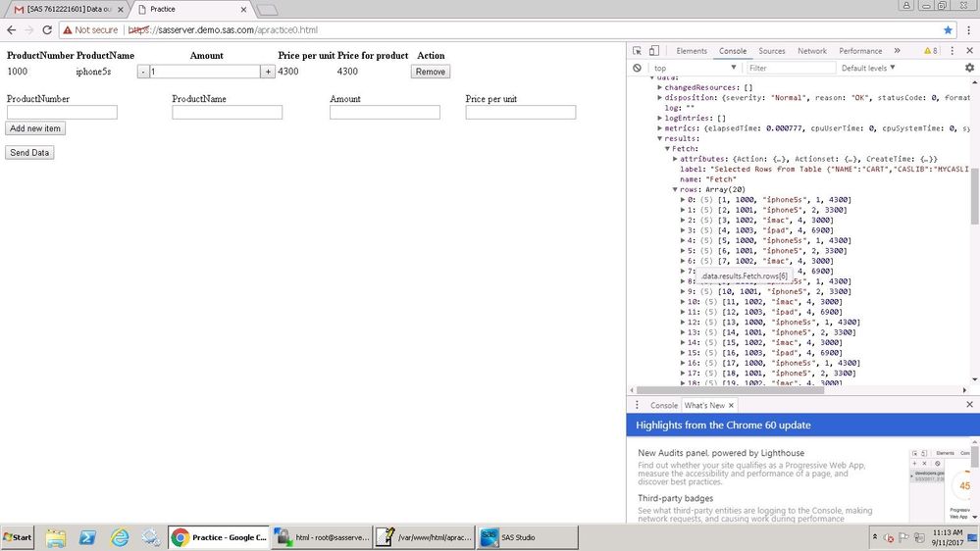Expand the disposition object
Image resolution: width=980 pixels, height=551 pixels.
[x=659, y=97]
